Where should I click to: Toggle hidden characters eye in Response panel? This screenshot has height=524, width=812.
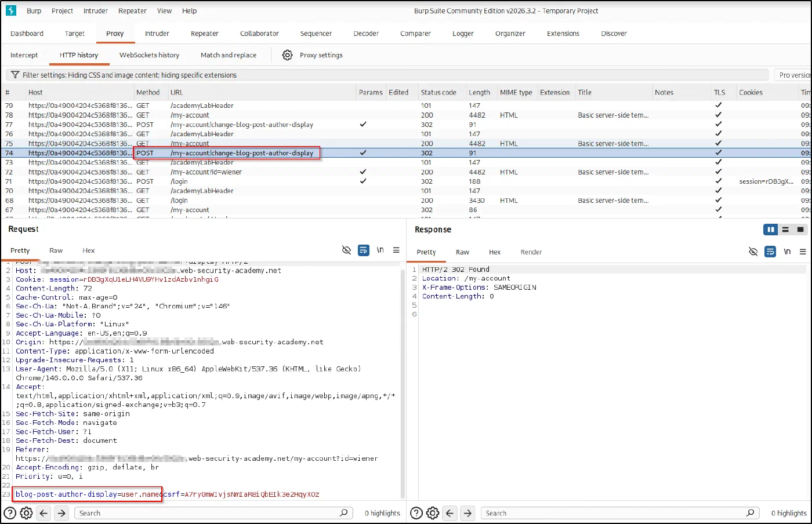coord(753,252)
